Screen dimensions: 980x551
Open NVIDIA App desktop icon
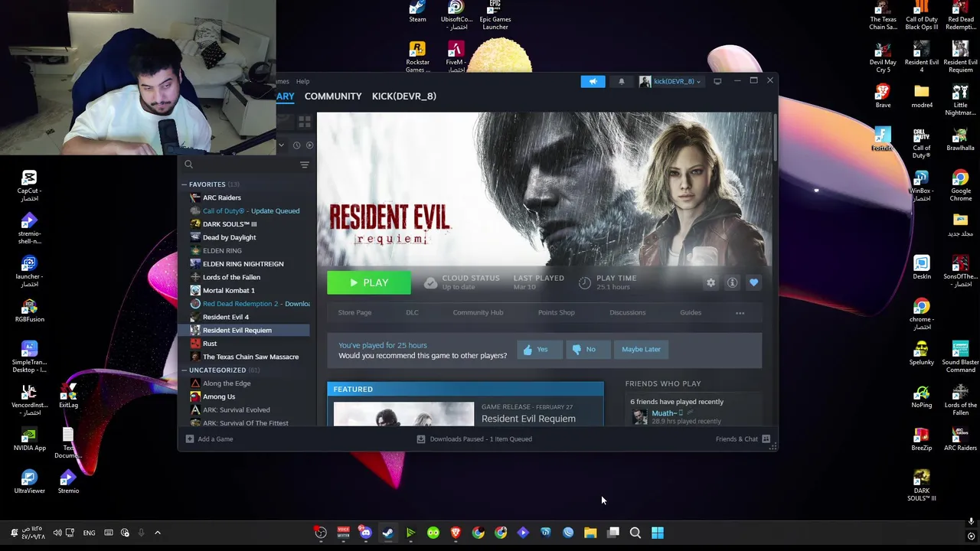tap(29, 439)
